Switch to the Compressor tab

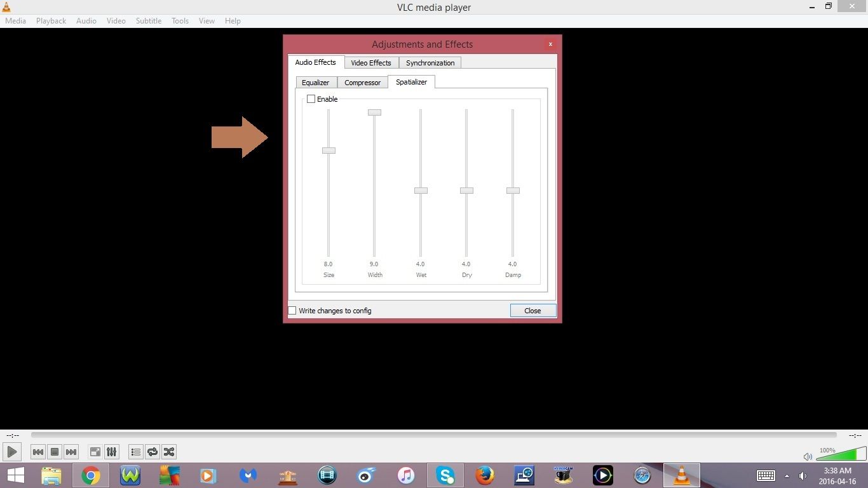[x=362, y=82]
